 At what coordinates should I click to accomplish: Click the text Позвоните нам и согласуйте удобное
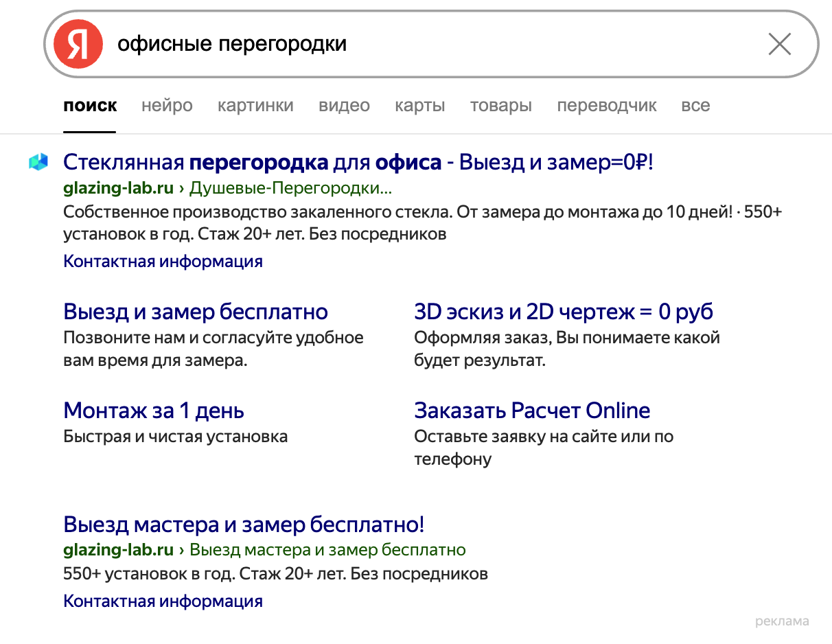click(x=213, y=338)
